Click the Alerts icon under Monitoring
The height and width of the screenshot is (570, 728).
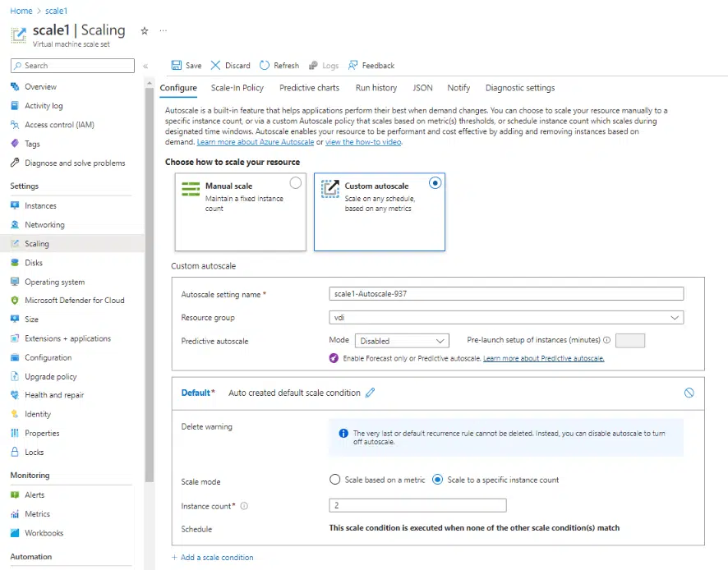pos(15,494)
